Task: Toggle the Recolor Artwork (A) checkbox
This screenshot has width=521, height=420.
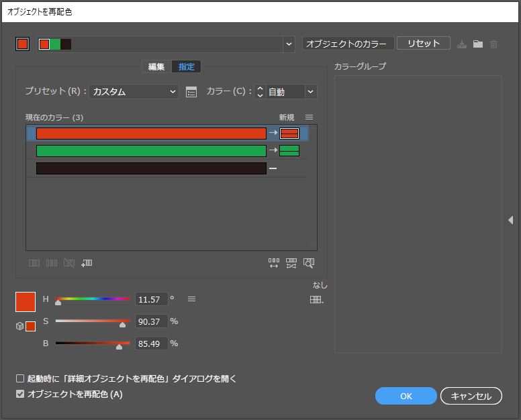Action: tap(20, 394)
